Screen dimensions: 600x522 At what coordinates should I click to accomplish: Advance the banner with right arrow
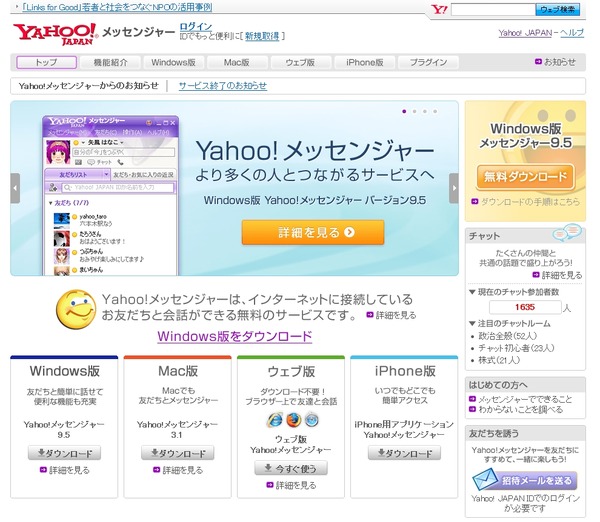(x=454, y=187)
